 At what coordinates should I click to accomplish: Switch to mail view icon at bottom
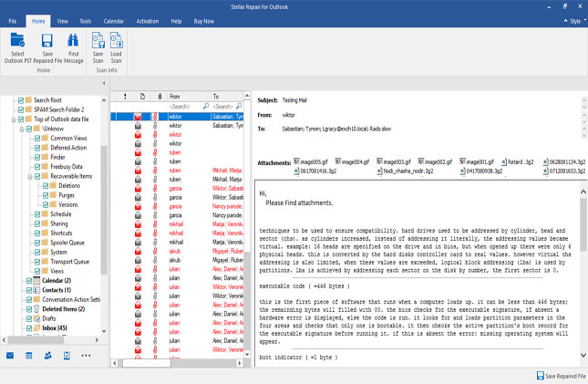[x=10, y=356]
